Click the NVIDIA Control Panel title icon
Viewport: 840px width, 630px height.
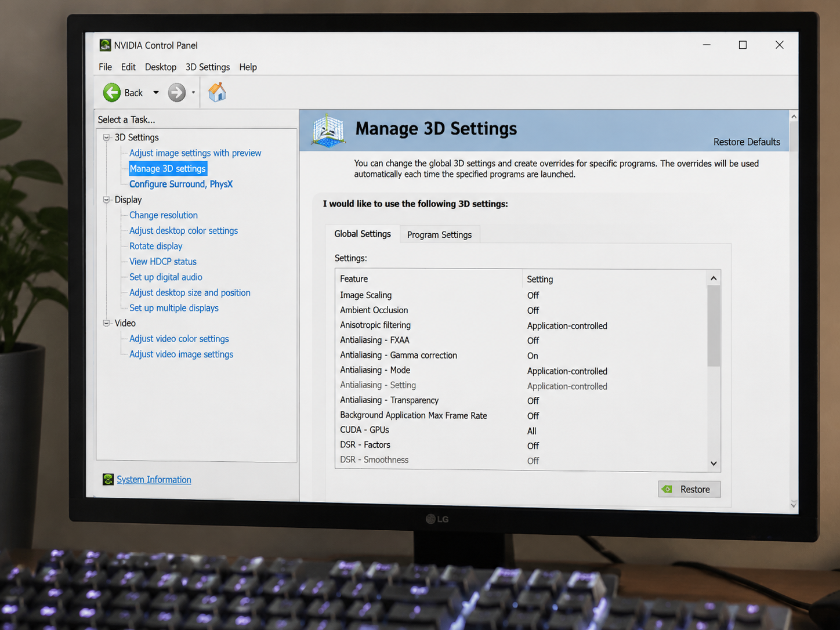[105, 45]
